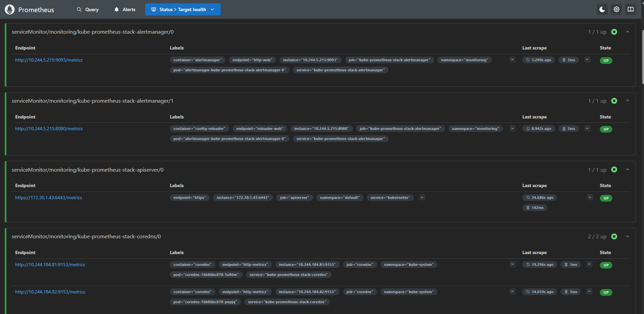Viewport: 644px width, 314px height.
Task: Open the http://10.244.5.215:9093/metrics endpoint link
Action: point(49,60)
